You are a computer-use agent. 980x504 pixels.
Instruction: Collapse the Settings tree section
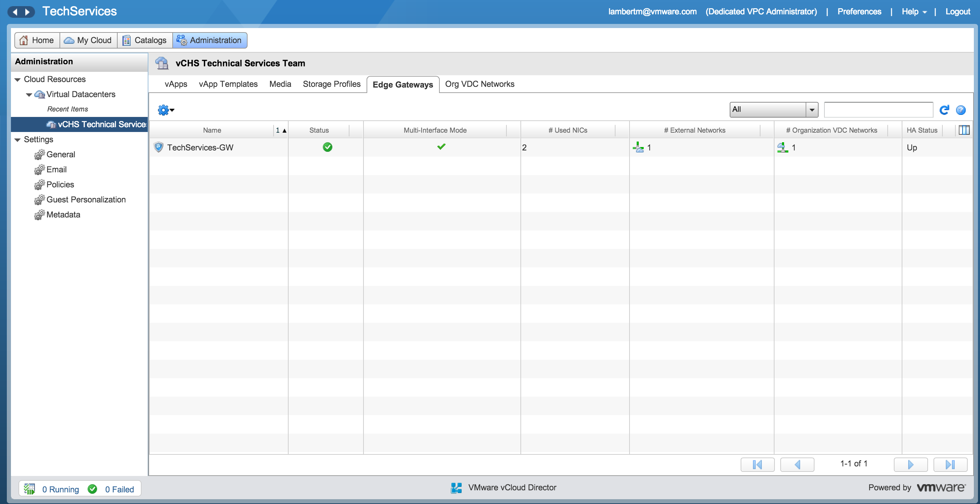pyautogui.click(x=17, y=140)
